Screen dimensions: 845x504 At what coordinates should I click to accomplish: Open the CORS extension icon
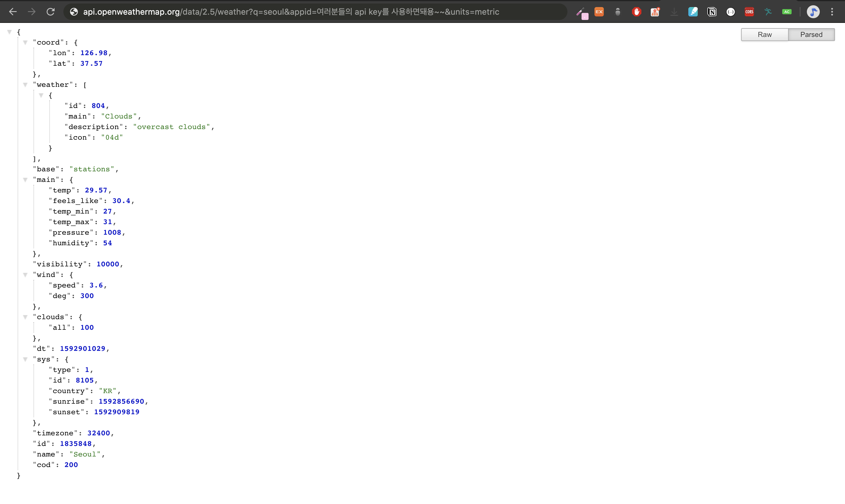pyautogui.click(x=749, y=12)
